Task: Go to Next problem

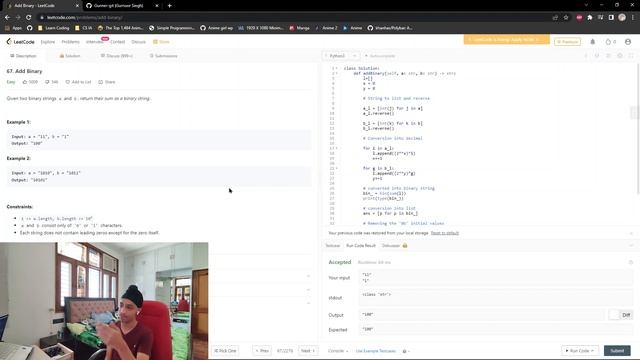Action: pyautogui.click(x=308, y=351)
